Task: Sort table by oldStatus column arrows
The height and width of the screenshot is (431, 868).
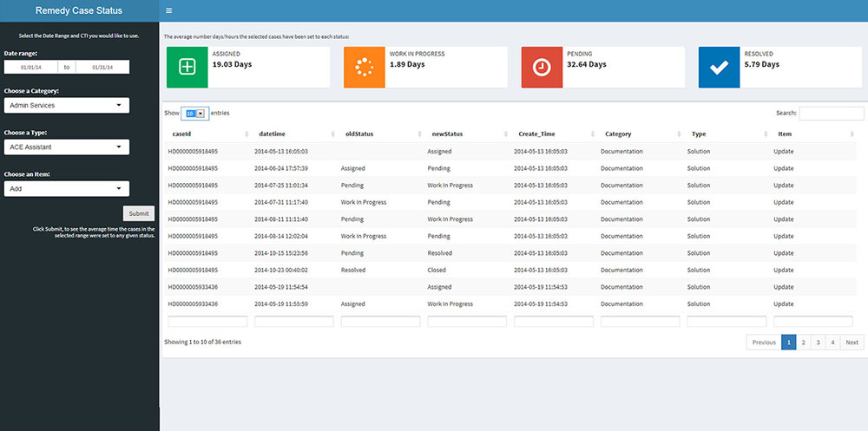Action: tap(419, 134)
